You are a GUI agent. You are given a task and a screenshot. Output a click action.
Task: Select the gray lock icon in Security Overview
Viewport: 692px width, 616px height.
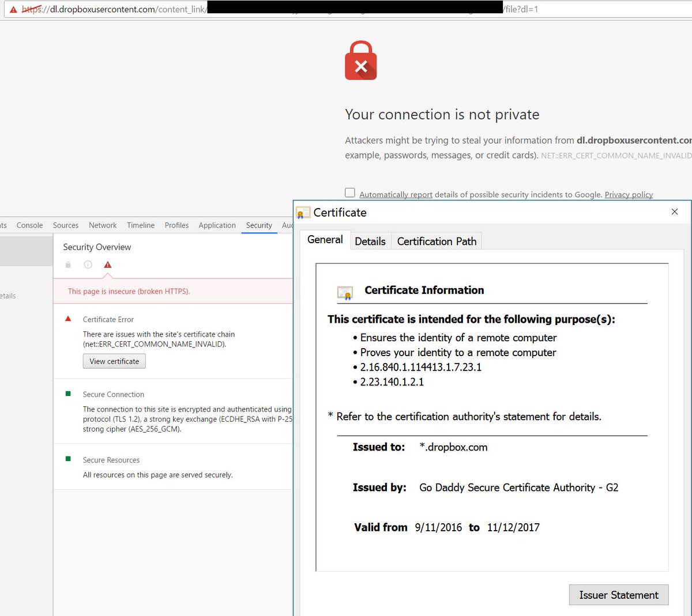pyautogui.click(x=68, y=264)
